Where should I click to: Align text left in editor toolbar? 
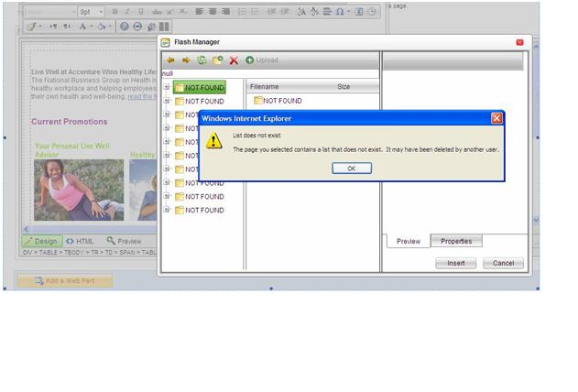[200, 12]
